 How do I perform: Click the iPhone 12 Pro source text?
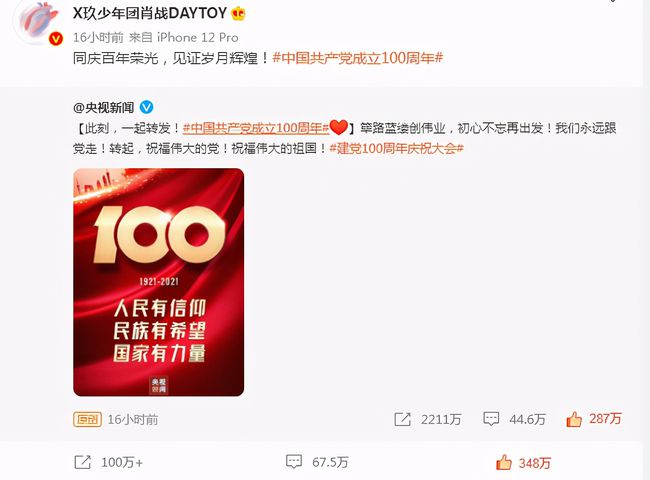tap(198, 37)
